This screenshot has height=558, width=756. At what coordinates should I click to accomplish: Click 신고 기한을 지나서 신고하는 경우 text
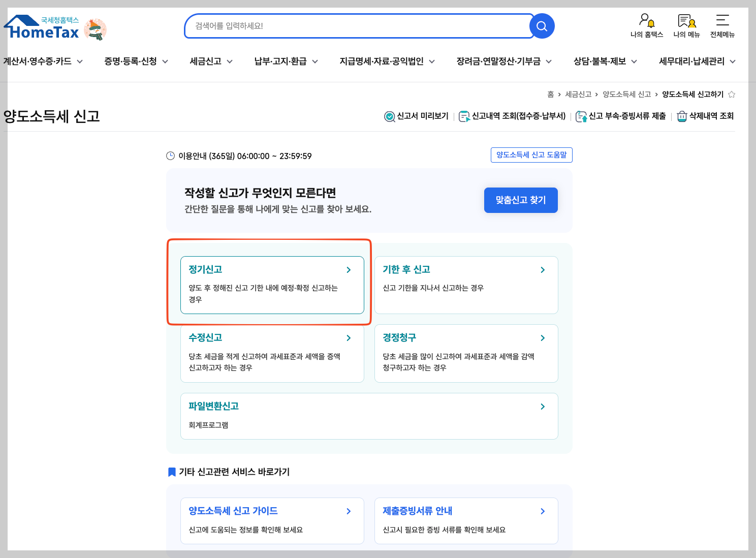click(433, 288)
